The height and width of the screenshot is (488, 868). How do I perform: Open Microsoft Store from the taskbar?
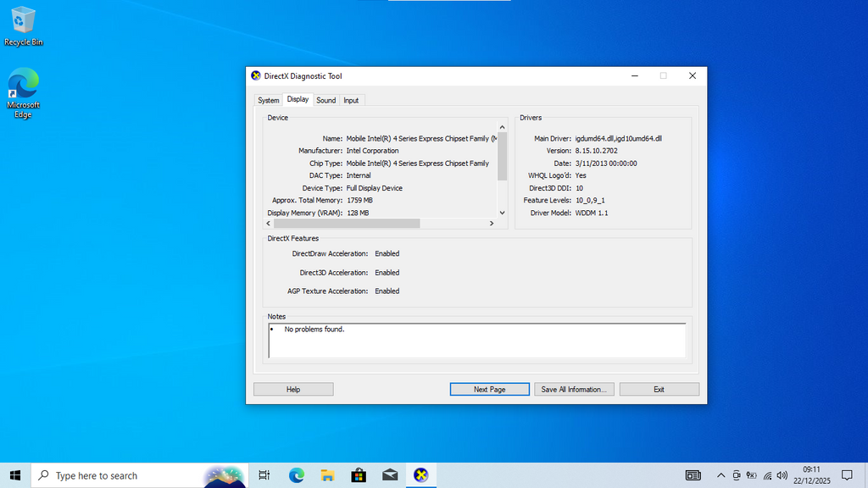tap(359, 475)
